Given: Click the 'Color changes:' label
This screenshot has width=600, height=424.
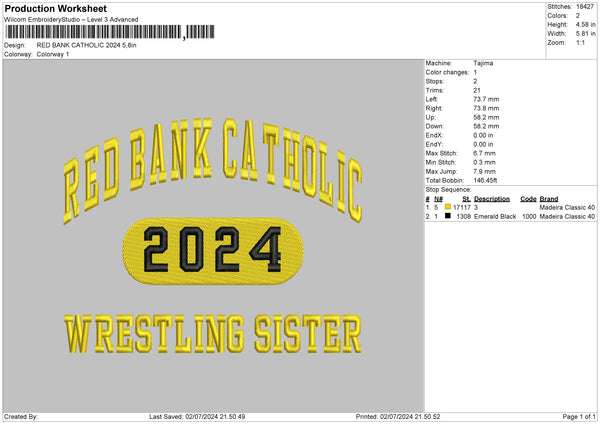Looking at the screenshot, I should pyautogui.click(x=447, y=72).
